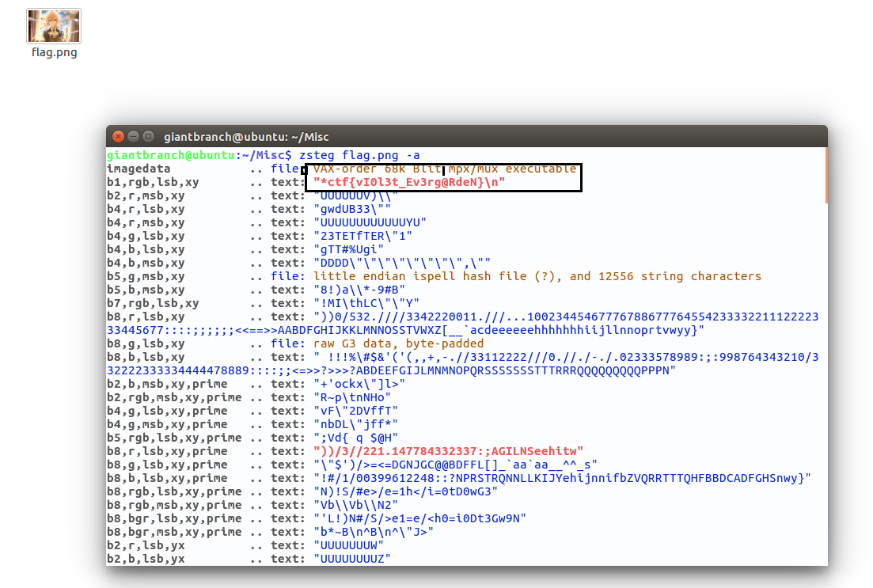The image size is (873, 588).
Task: Click the text "gTT#%Ugi"
Action: point(349,249)
